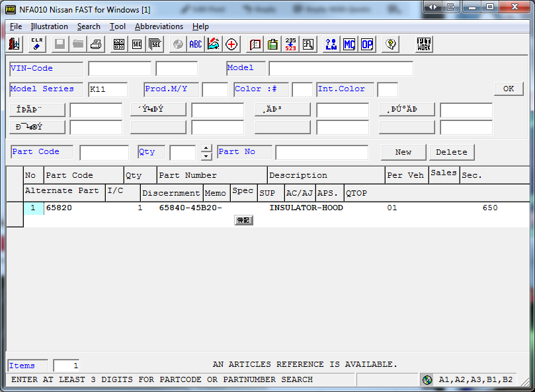Click part code 65820 in the list

(59, 208)
